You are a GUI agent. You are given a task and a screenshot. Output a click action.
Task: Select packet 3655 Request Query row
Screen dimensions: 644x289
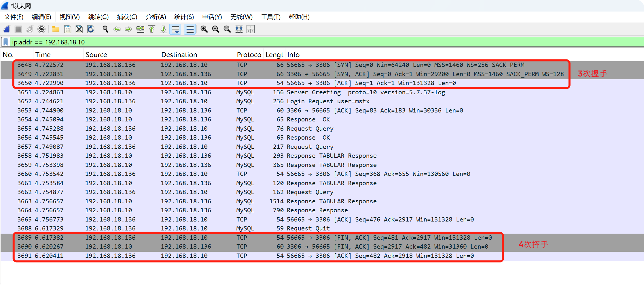322,129
